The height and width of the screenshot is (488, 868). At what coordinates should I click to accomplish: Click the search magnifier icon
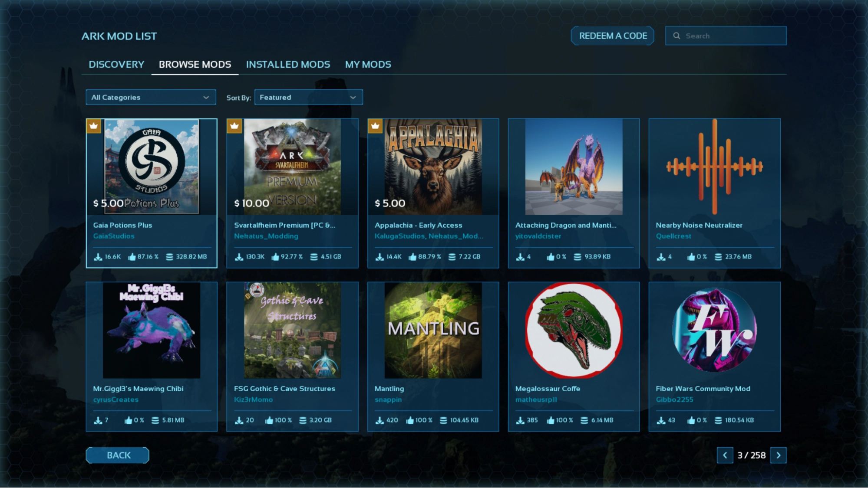point(677,36)
